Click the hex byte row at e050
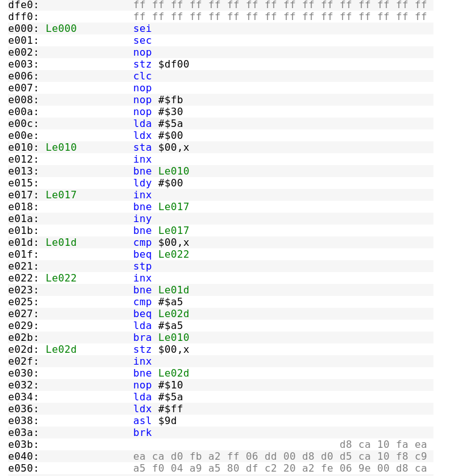 tap(280, 468)
